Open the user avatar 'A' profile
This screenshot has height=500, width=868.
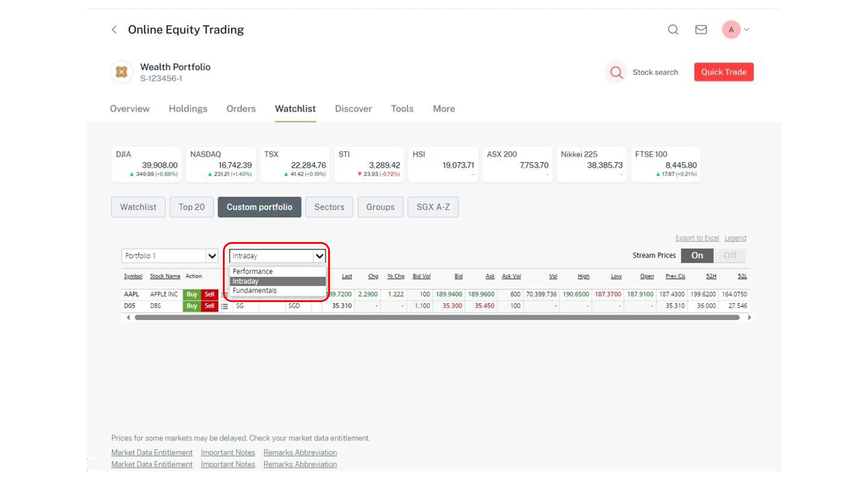(731, 29)
